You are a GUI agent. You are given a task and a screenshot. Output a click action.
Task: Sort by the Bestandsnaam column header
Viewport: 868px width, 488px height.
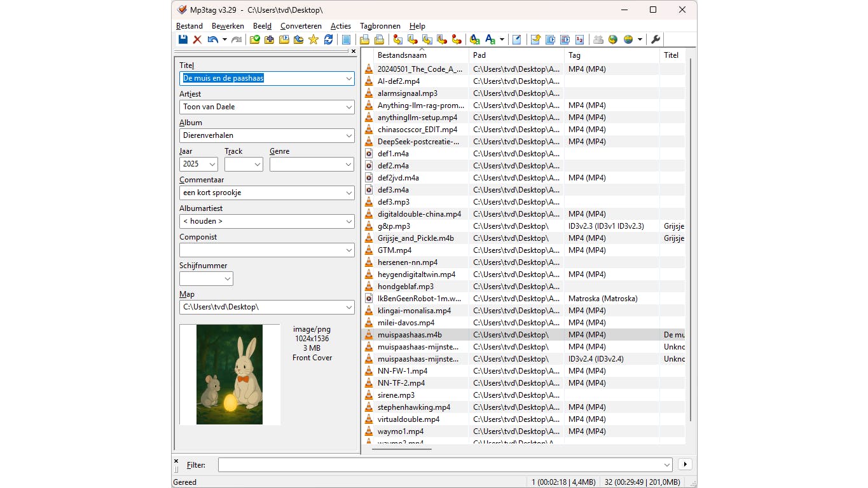coord(422,55)
